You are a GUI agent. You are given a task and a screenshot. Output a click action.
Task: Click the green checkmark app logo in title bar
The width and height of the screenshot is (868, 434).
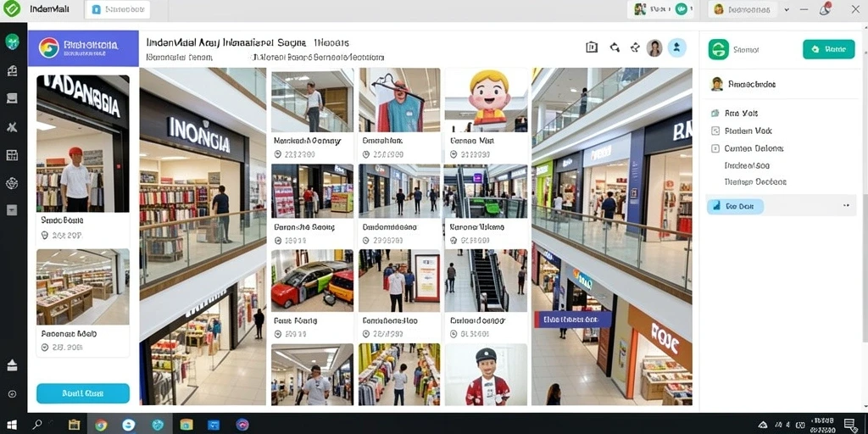click(11, 8)
